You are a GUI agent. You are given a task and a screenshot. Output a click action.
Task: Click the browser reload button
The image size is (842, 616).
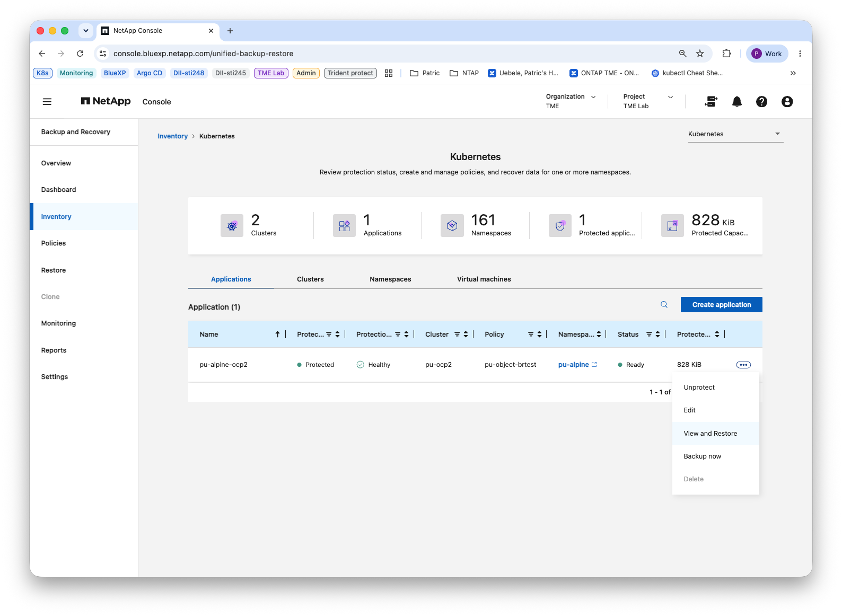point(80,54)
